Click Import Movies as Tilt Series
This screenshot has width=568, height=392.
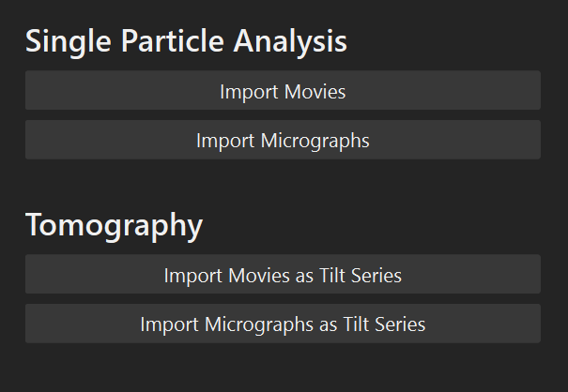tap(283, 275)
